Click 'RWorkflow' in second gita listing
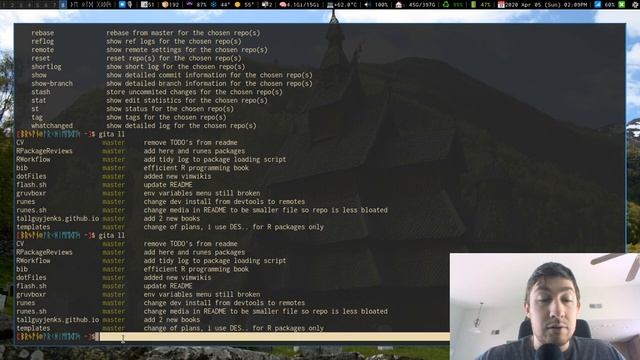 click(33, 261)
